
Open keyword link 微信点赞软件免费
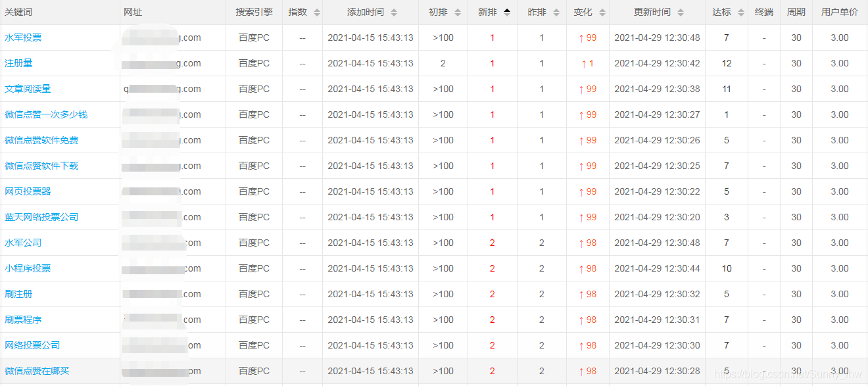pos(41,140)
